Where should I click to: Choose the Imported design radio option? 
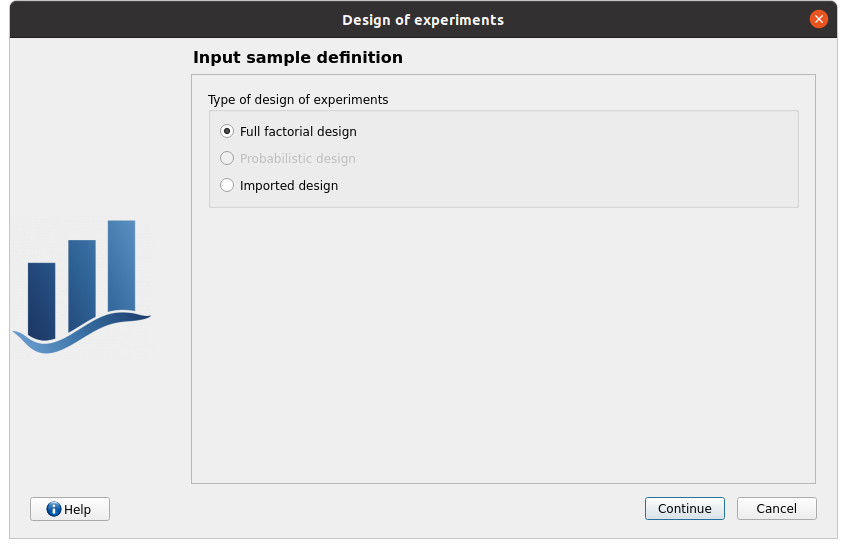227,185
